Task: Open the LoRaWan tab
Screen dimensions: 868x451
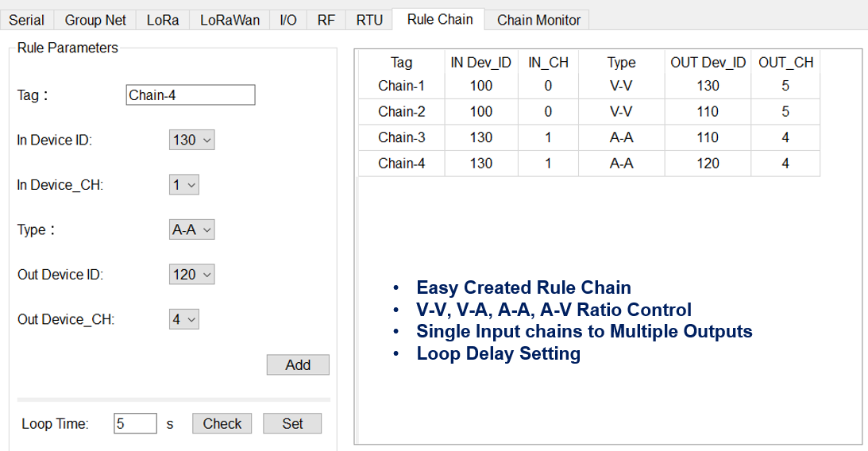Action: [x=230, y=21]
